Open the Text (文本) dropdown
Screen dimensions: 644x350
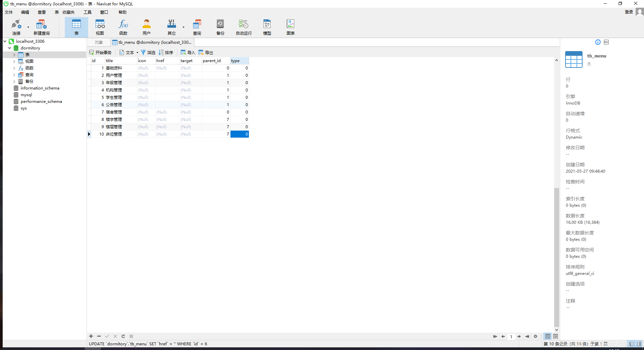129,52
